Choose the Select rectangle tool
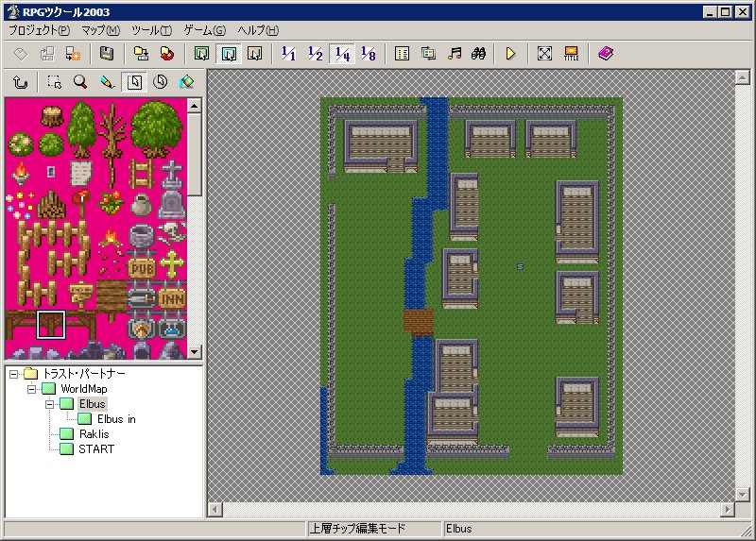This screenshot has height=541, width=756. point(54,82)
